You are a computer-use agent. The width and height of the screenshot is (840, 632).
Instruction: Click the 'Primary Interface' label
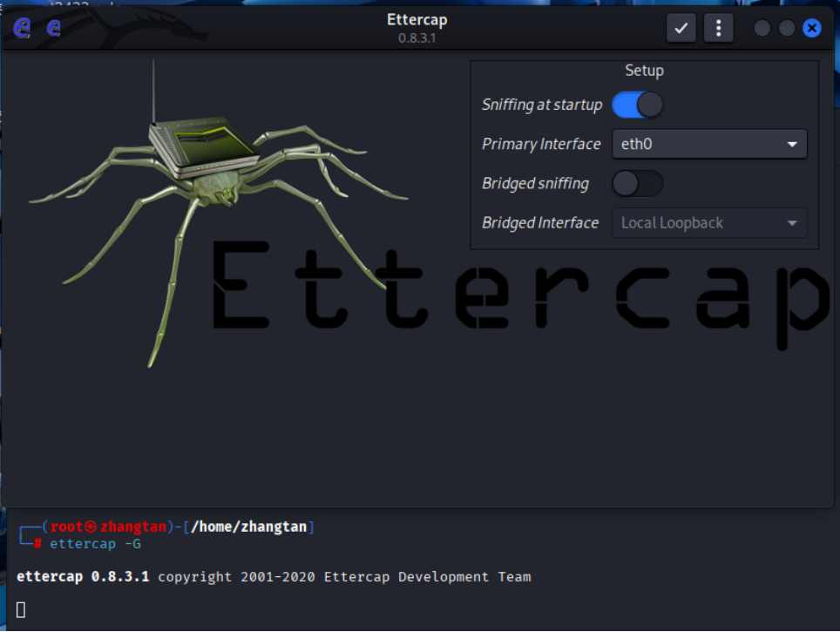541,144
